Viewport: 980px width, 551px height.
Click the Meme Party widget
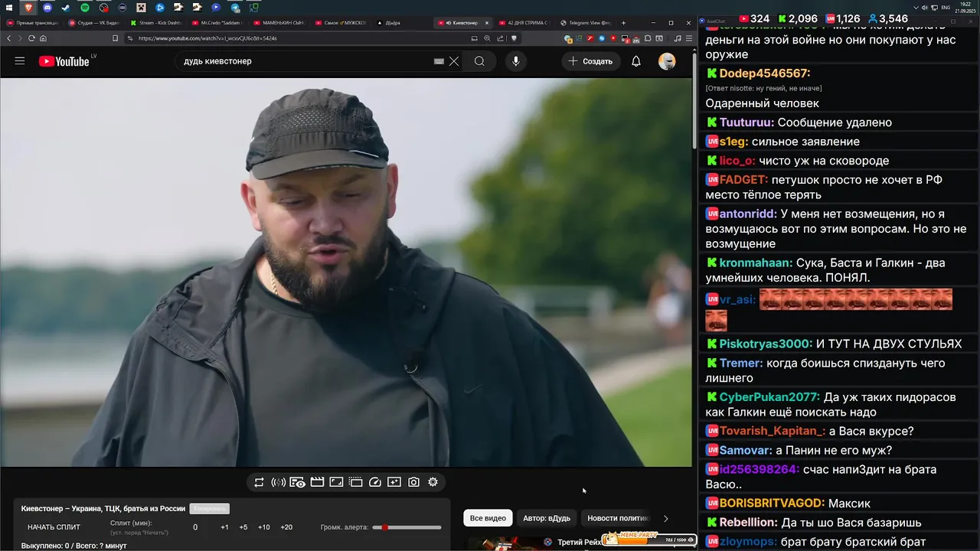(648, 539)
